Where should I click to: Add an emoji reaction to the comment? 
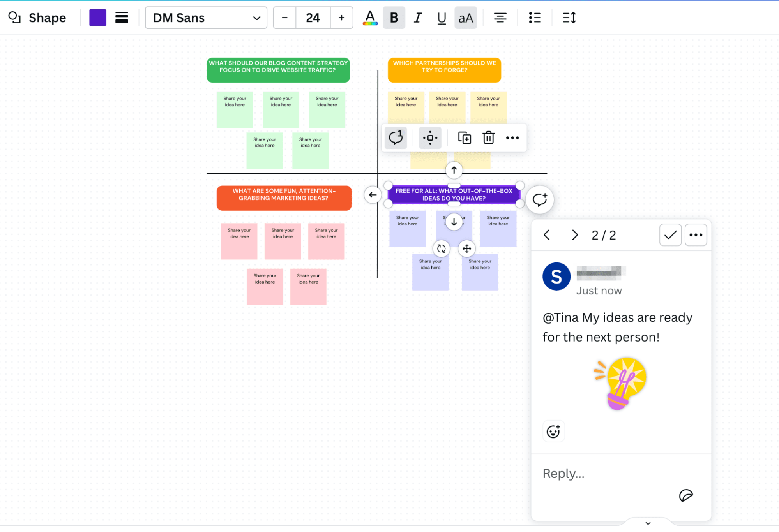(x=553, y=431)
